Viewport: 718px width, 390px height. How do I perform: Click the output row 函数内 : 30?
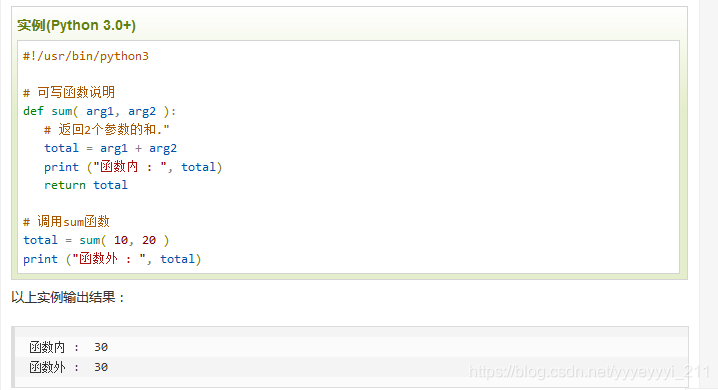(69, 347)
